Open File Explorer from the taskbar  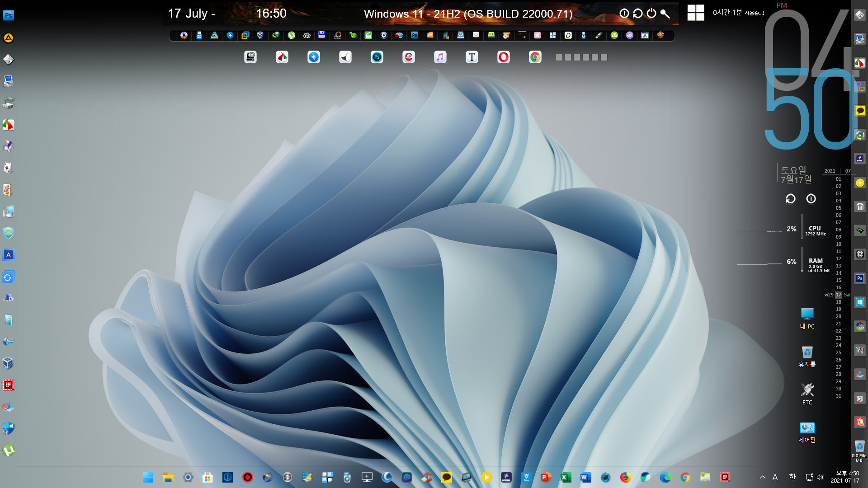[x=168, y=477]
